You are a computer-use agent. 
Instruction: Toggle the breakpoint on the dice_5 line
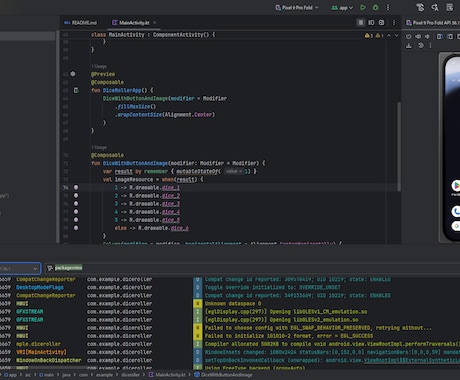[76, 220]
